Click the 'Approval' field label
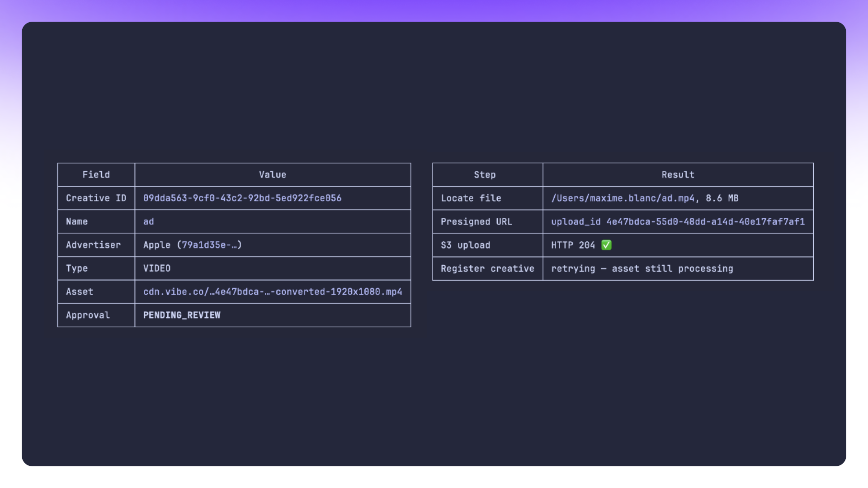 [x=88, y=315]
